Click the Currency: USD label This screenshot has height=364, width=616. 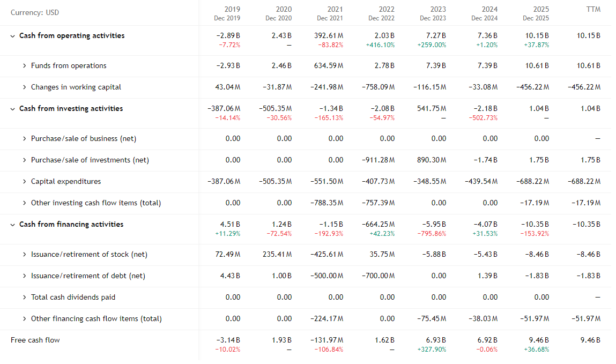[35, 13]
